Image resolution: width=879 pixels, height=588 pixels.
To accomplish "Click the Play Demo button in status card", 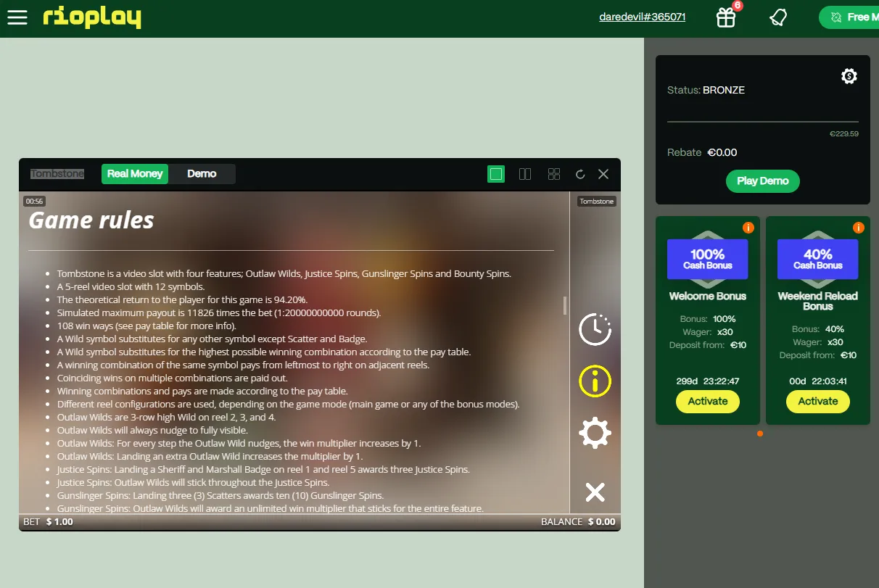I will 762,181.
